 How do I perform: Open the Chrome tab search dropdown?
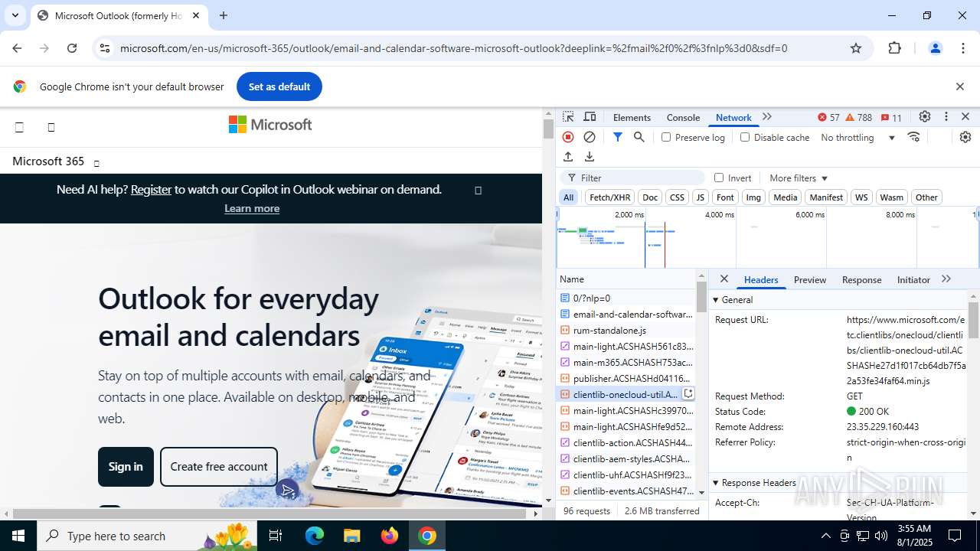point(15,15)
